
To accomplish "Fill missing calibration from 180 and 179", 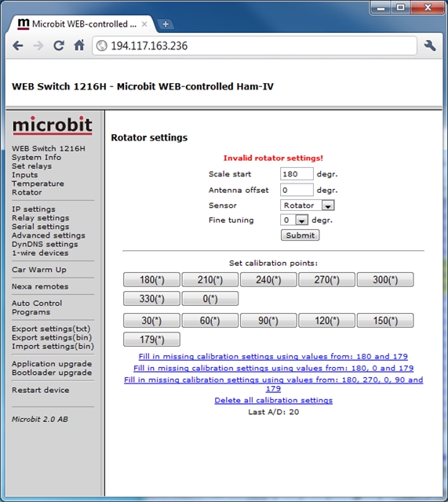I will tap(273, 356).
